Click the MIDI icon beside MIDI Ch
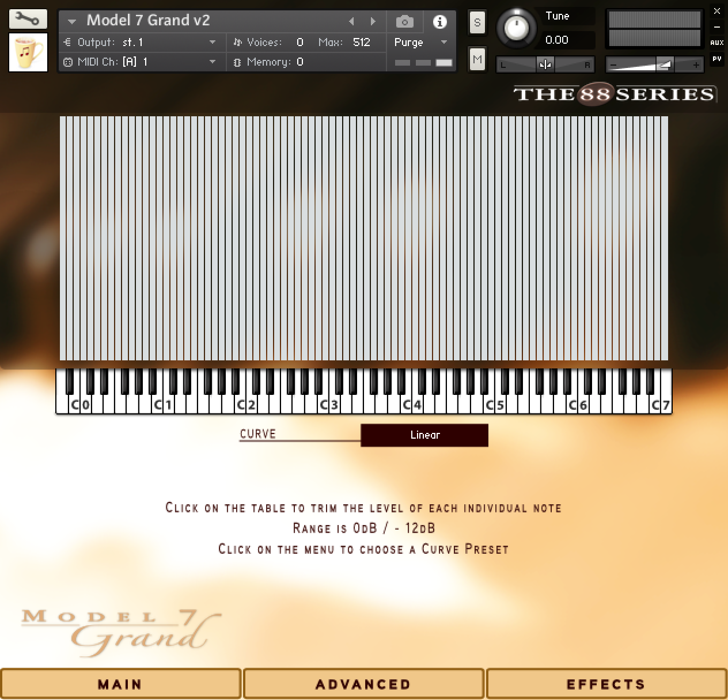This screenshot has height=700, width=728. click(x=67, y=62)
